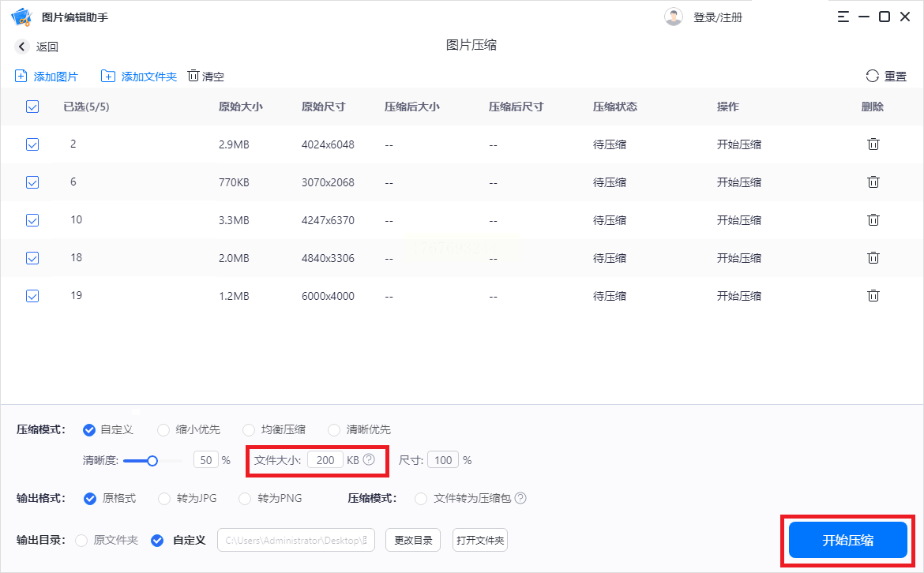The image size is (924, 573).
Task: Click the 更改目录 button
Action: [413, 540]
